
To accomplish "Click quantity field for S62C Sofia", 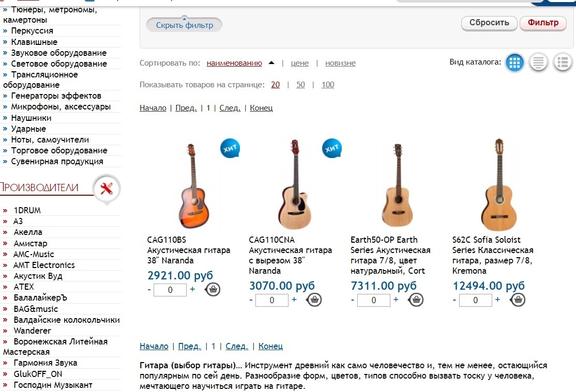I will click(476, 300).
